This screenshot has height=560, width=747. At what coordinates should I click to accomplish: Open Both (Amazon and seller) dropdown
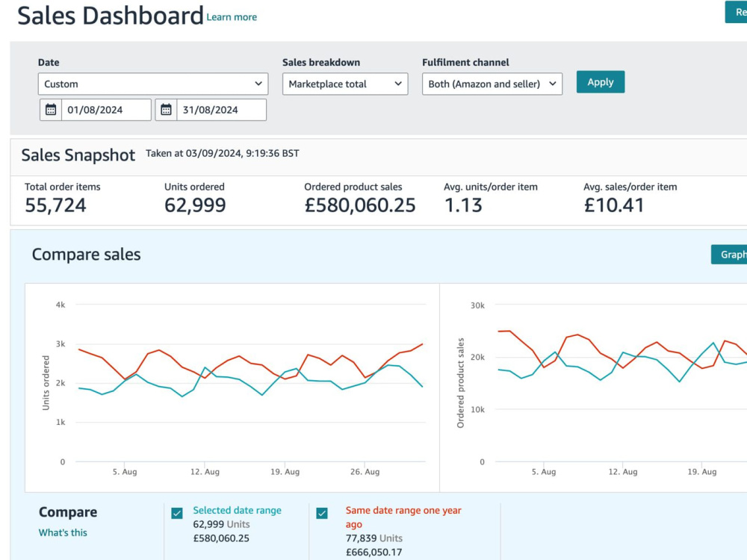pos(492,84)
